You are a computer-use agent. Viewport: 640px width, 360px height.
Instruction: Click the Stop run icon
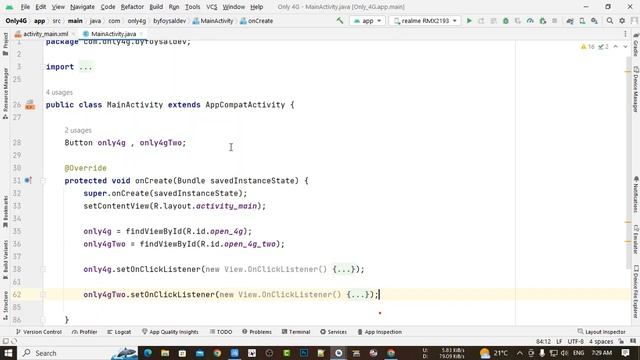(554, 20)
